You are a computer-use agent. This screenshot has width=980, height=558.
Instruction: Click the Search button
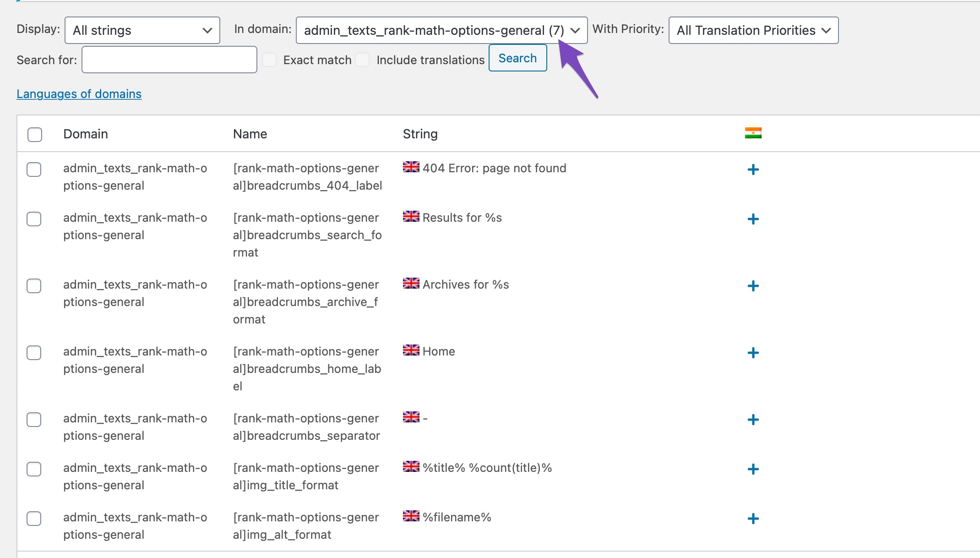click(517, 58)
